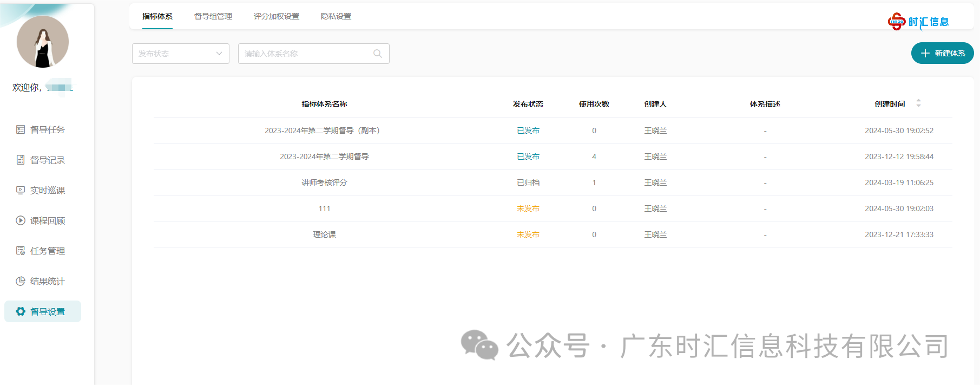Select 讲师考核评分 row name

(x=324, y=182)
